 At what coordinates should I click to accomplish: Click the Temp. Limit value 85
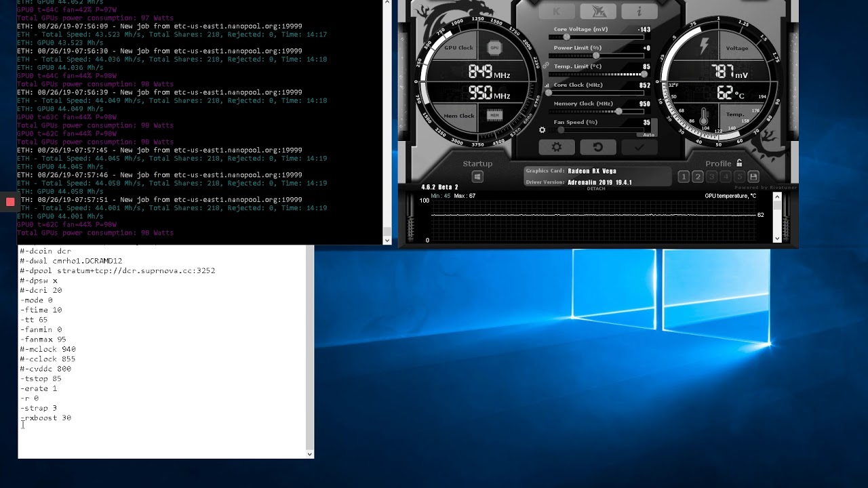646,67
